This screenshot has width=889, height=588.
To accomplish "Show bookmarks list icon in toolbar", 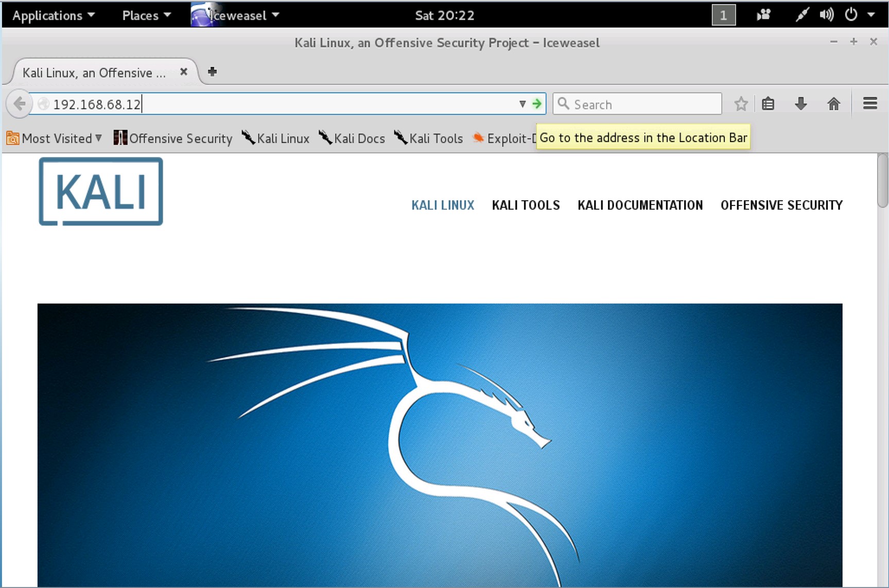I will pos(768,104).
